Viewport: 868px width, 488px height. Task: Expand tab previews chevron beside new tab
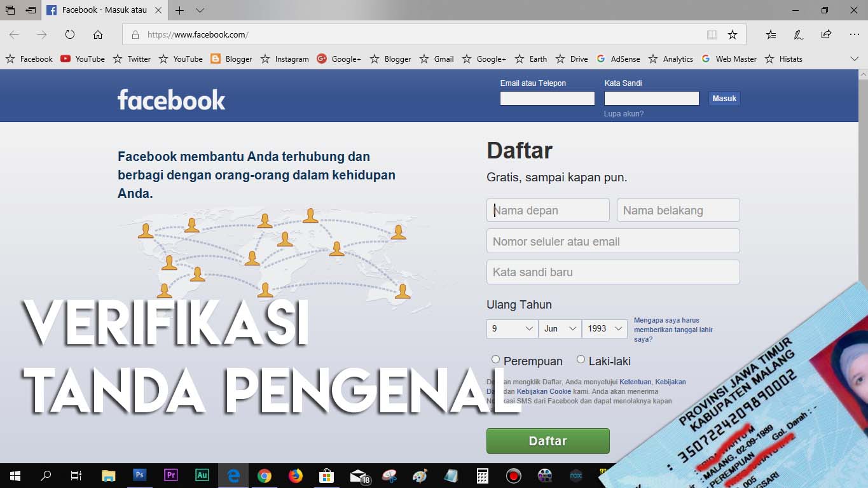click(x=200, y=10)
